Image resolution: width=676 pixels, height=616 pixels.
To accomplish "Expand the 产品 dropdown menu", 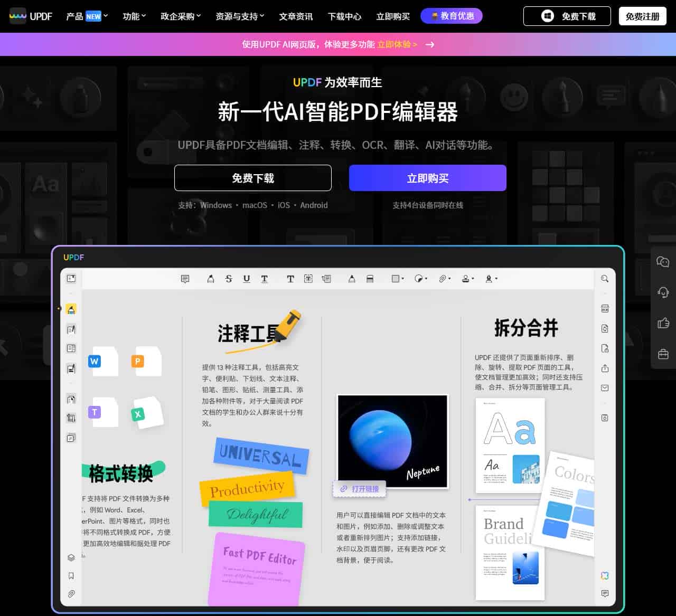I will pyautogui.click(x=87, y=16).
